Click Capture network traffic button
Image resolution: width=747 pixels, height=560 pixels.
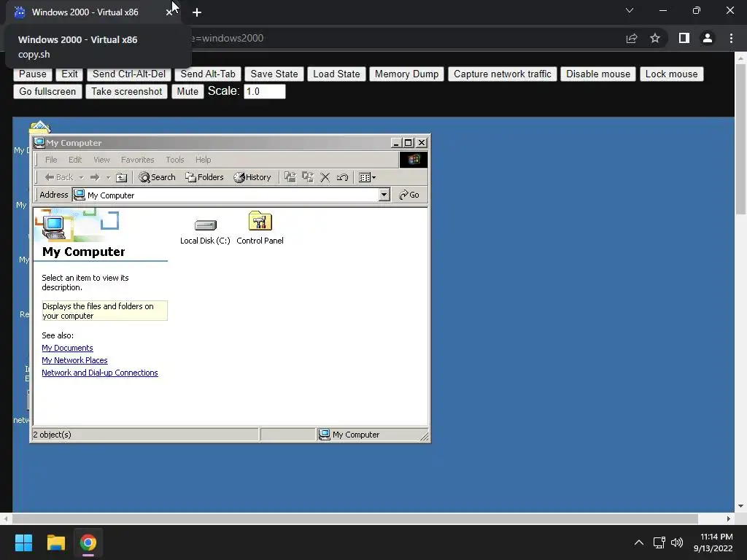coord(503,74)
